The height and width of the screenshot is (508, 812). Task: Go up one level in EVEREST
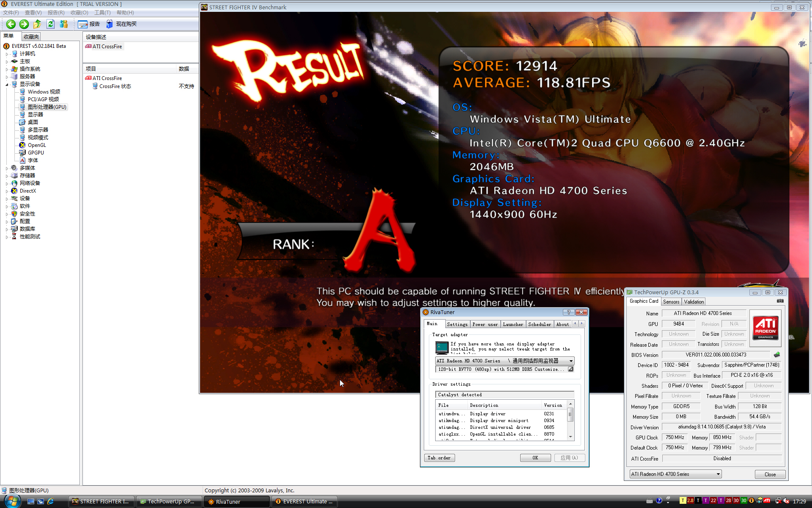(37, 24)
